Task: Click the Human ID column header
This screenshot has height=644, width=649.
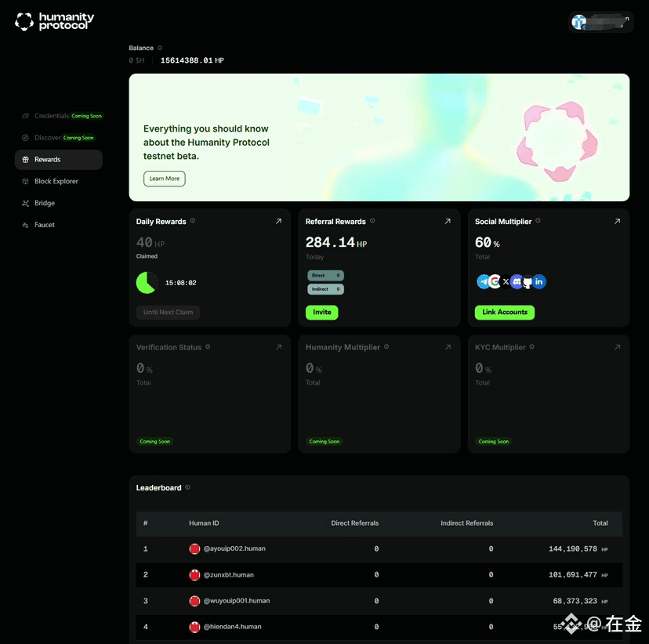Action: pos(204,523)
